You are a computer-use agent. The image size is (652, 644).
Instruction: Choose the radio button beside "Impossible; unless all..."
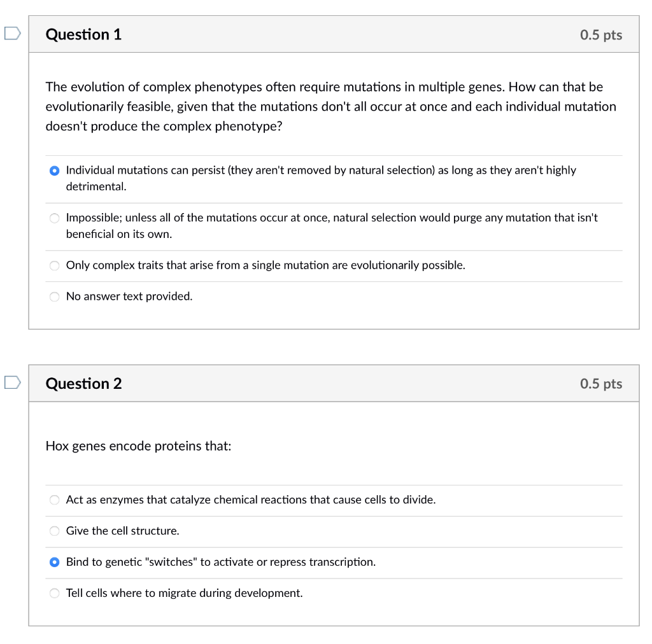coord(55,218)
